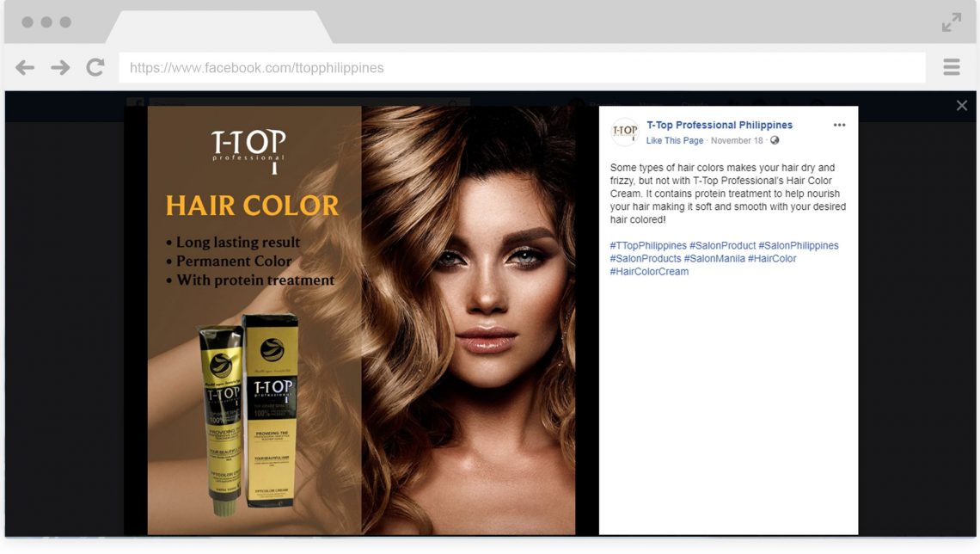This screenshot has height=554, width=980.
Task: Click the address bar with the Facebook URL
Action: pyautogui.click(x=522, y=68)
